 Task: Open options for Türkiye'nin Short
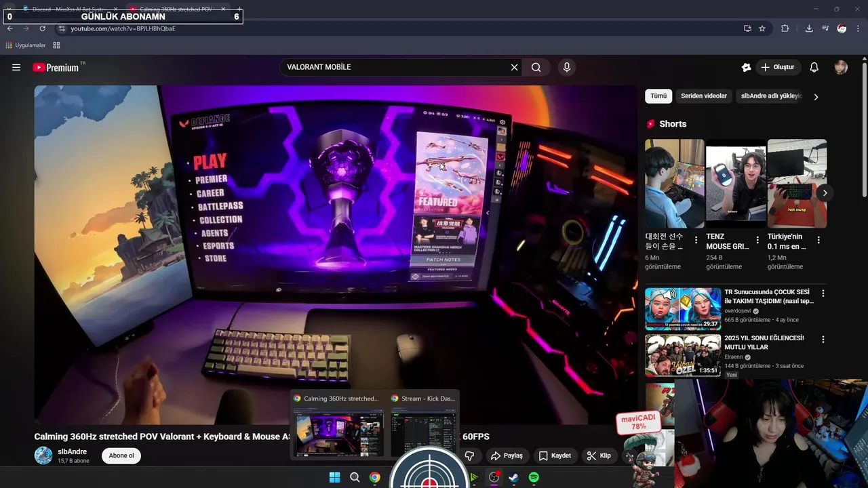(x=818, y=240)
